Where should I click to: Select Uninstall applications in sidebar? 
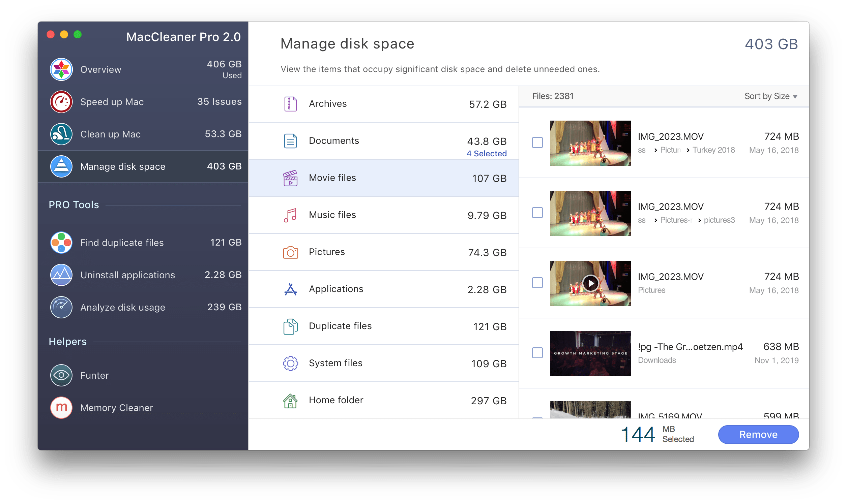coord(143,275)
